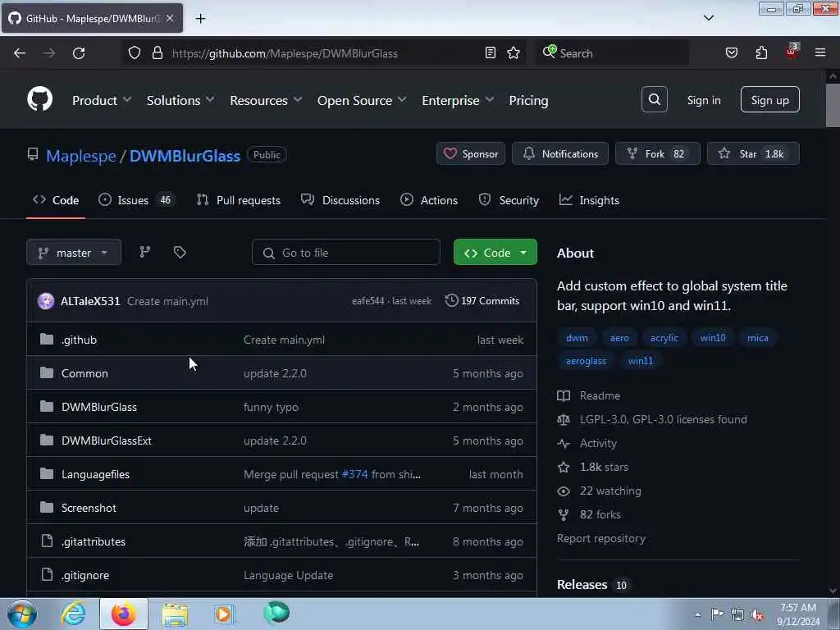The width and height of the screenshot is (840, 630).
Task: Show hidden tray icons arrow
Action: [x=697, y=614]
